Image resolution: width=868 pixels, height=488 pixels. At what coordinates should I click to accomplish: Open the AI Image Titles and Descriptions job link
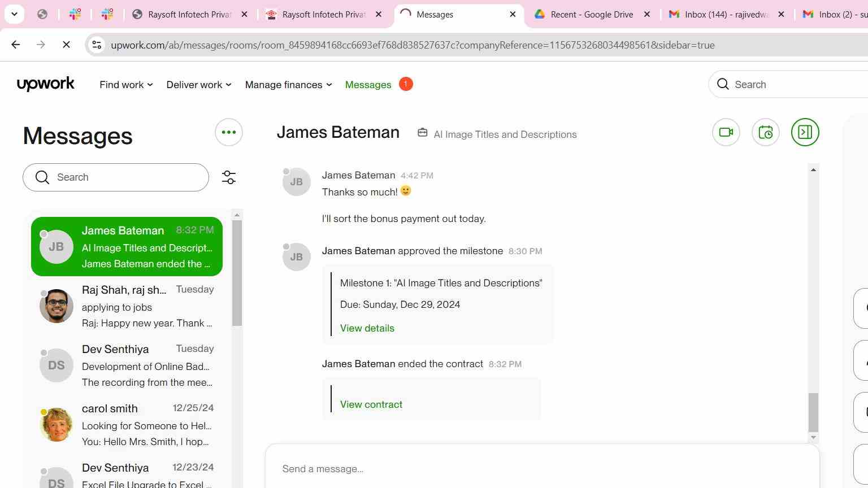[505, 134]
